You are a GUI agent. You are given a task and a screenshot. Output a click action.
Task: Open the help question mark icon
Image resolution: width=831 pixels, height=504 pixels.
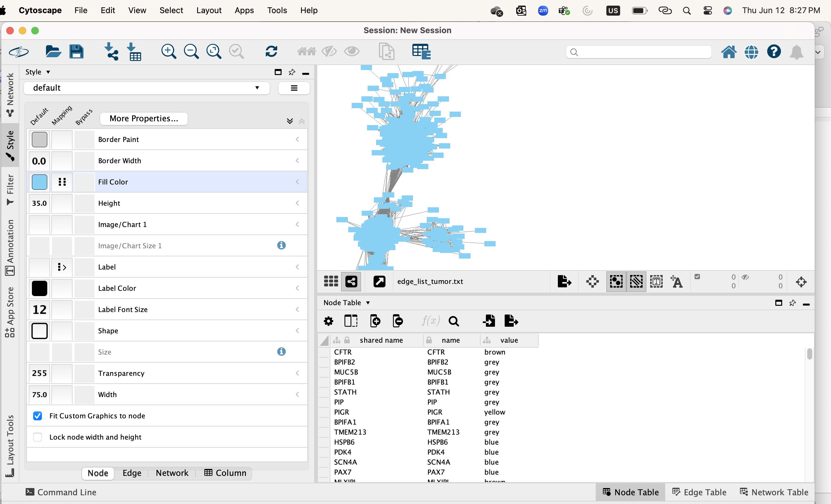point(774,52)
